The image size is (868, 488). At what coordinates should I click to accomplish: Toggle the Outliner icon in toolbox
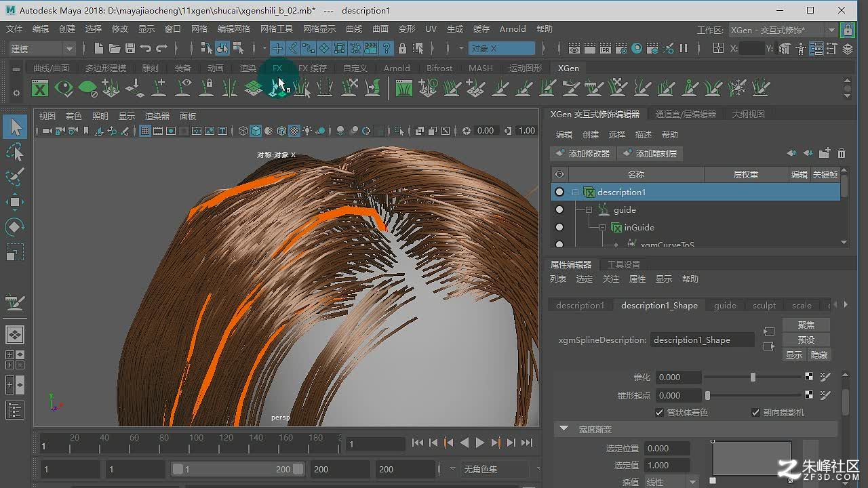tap(15, 410)
